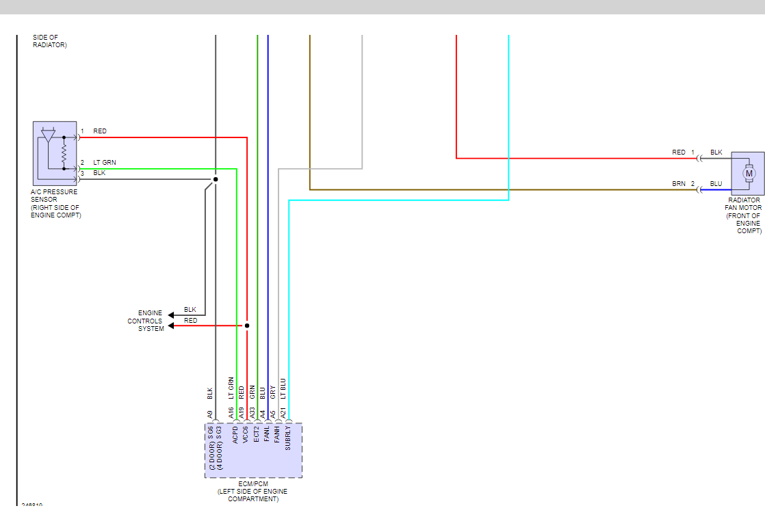Image resolution: width=765 pixels, height=532 pixels.
Task: Click the "ECT2" terminal name in ECM
Action: click(256, 434)
